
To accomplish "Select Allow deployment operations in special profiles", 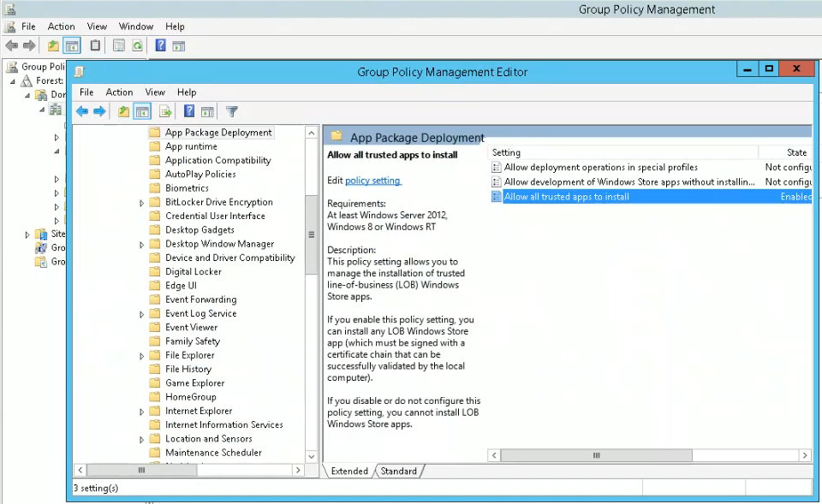I will pyautogui.click(x=601, y=167).
